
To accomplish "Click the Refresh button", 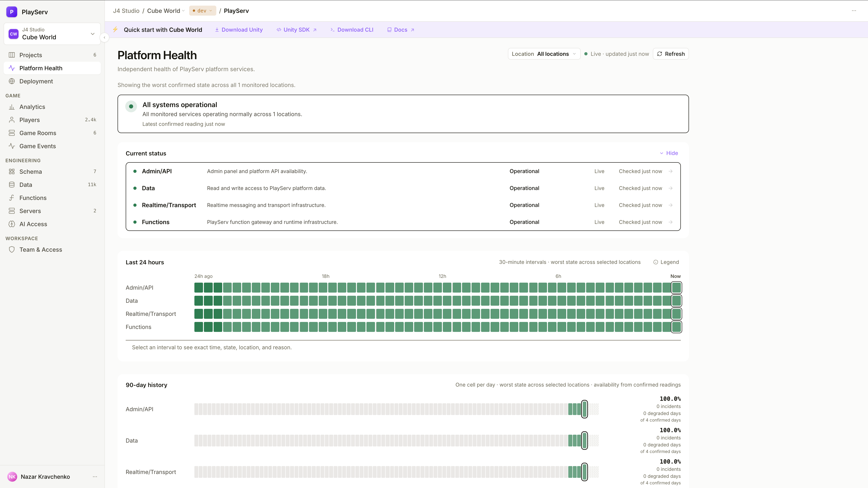I will tap(670, 54).
